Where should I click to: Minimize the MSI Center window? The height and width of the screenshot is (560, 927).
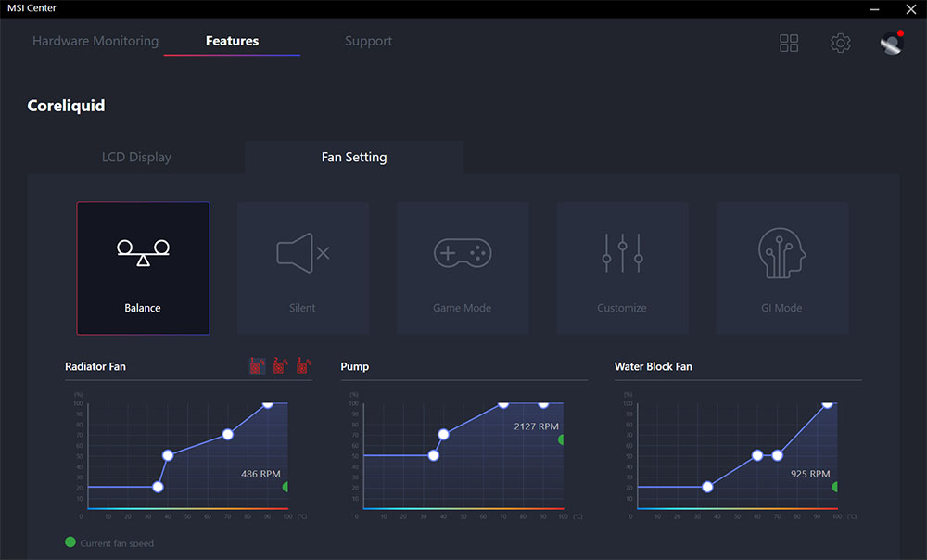tap(874, 9)
